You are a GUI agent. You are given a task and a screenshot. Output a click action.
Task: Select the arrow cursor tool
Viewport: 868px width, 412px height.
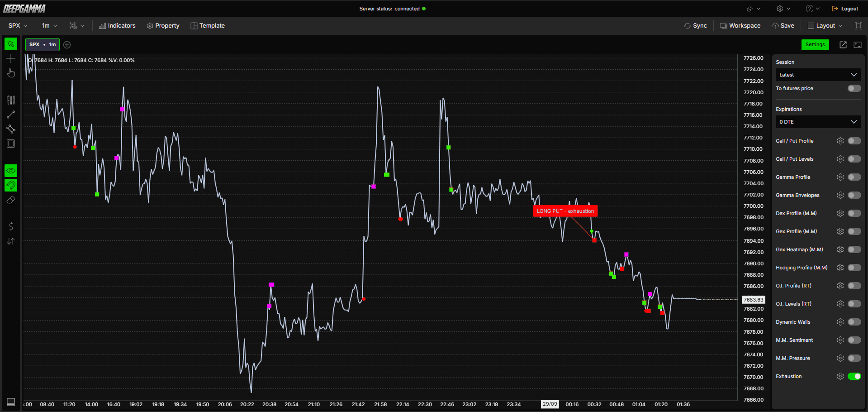[11, 44]
